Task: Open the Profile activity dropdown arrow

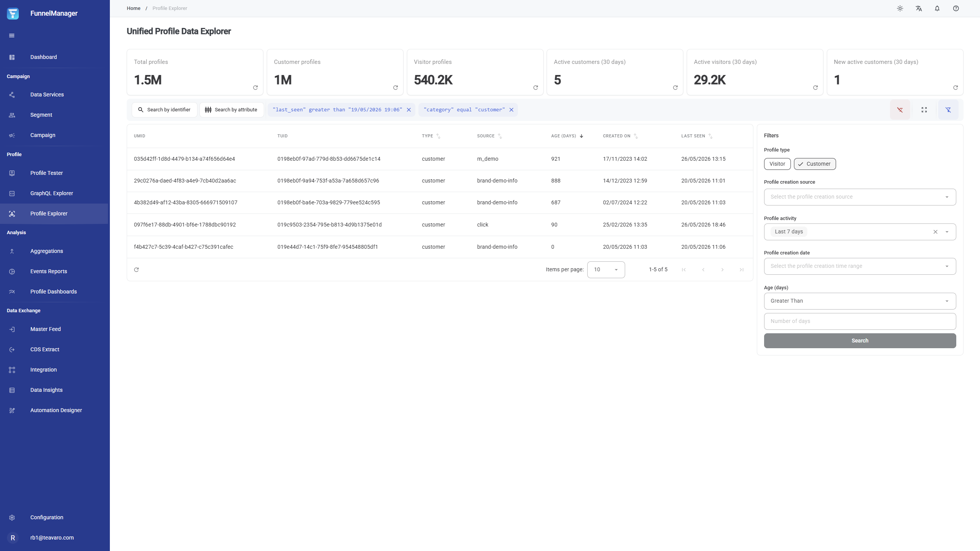Action: 947,232
